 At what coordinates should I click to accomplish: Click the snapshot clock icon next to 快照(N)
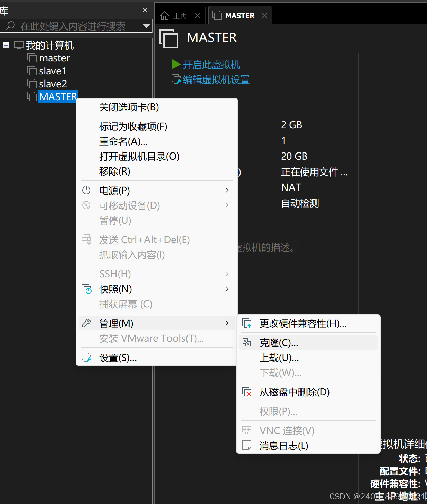click(x=87, y=289)
